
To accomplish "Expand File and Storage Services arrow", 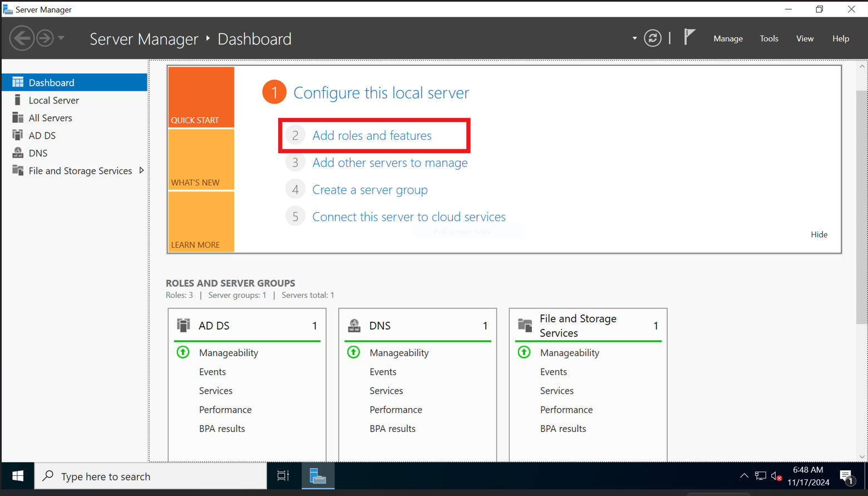I will [x=141, y=170].
